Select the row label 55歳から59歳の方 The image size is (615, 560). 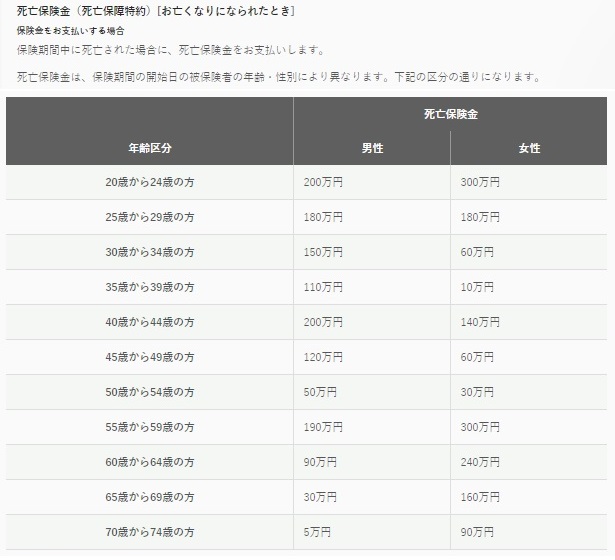coord(150,427)
